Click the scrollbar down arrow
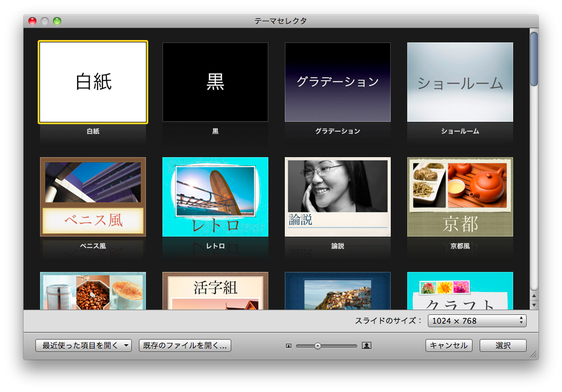 534,305
